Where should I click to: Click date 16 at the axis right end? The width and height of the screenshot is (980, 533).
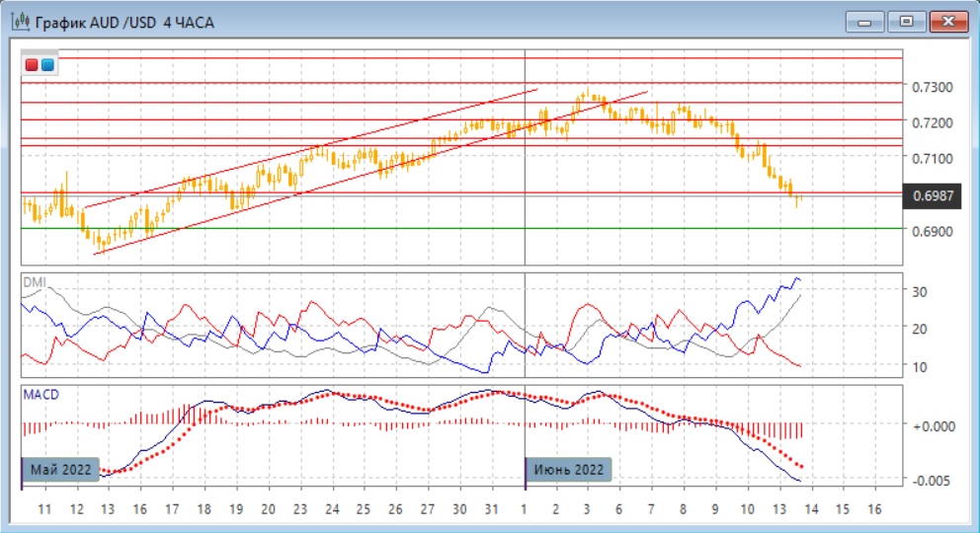click(873, 509)
